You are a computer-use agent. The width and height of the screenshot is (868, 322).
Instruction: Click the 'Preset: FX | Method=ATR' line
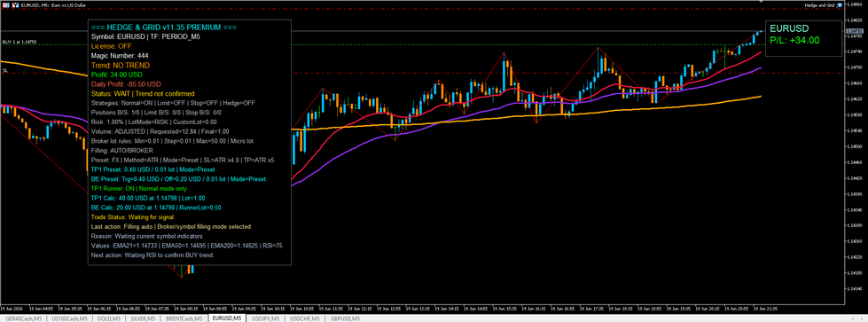tap(183, 161)
